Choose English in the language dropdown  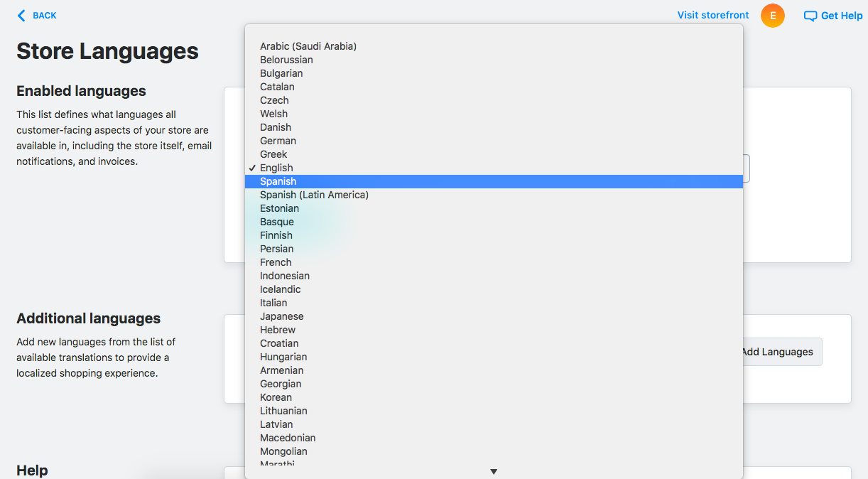pyautogui.click(x=276, y=167)
